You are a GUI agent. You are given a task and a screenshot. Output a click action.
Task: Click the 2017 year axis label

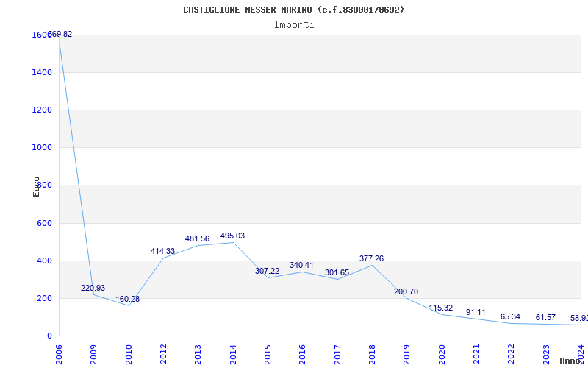click(x=337, y=355)
